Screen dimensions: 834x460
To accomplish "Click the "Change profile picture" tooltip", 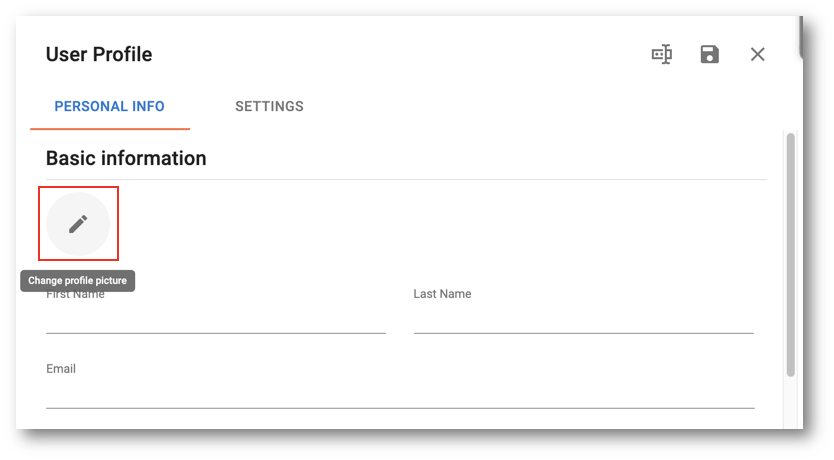I will 78,281.
